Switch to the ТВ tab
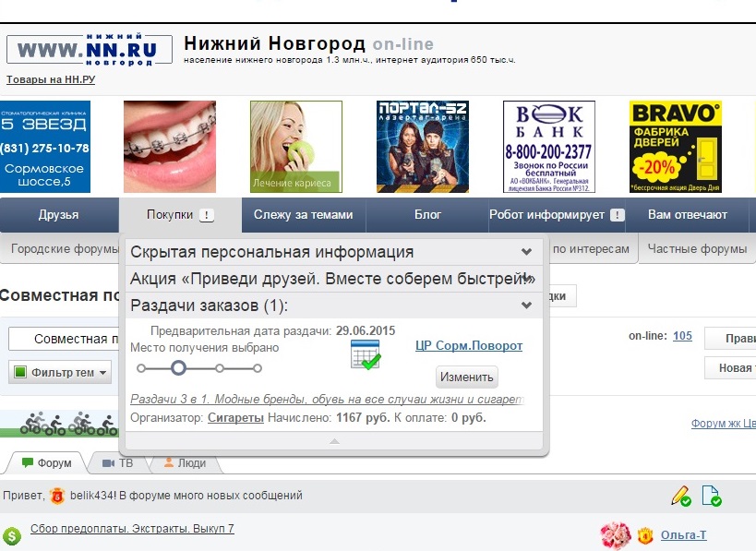The width and height of the screenshot is (756, 551). [124, 463]
